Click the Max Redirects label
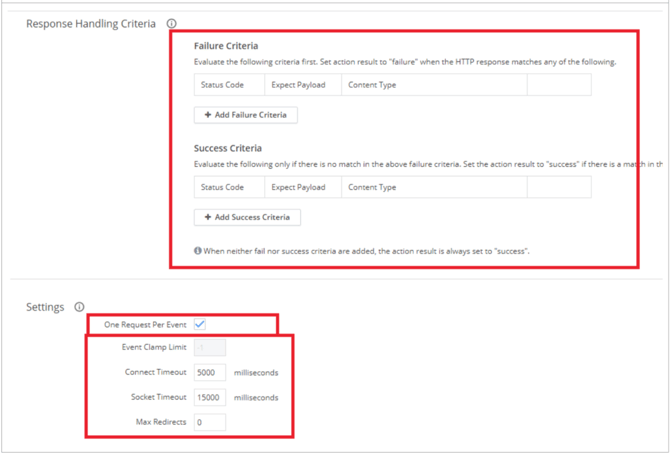Image resolution: width=670 pixels, height=454 pixels. tap(161, 422)
